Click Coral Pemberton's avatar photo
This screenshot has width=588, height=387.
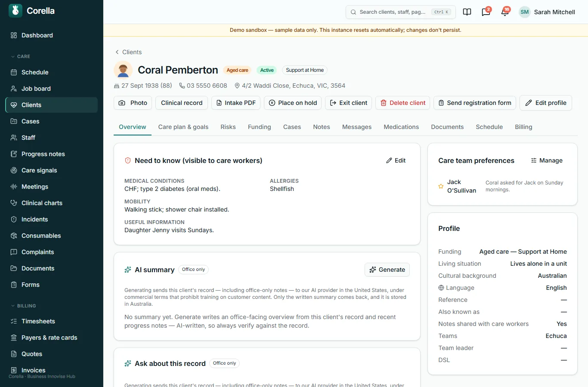pyautogui.click(x=123, y=70)
